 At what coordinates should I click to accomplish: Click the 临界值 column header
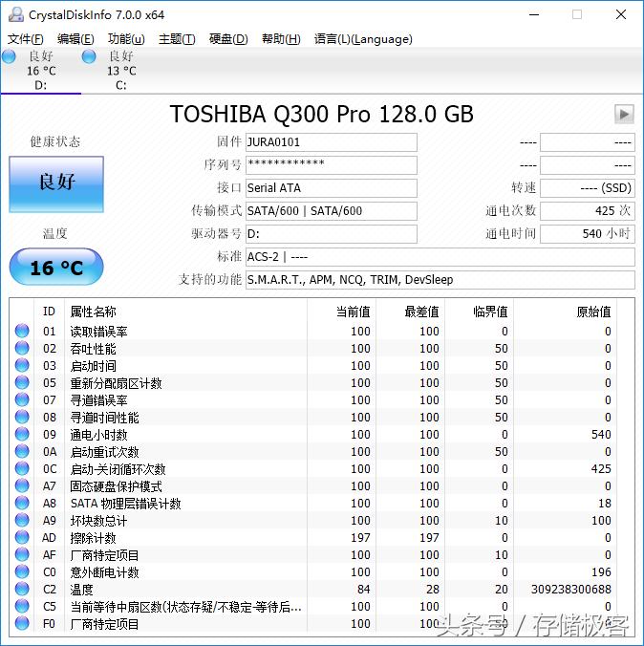tap(490, 312)
